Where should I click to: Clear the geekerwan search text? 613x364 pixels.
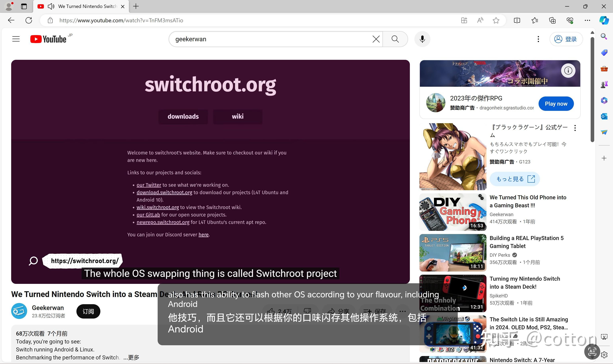coord(376,39)
